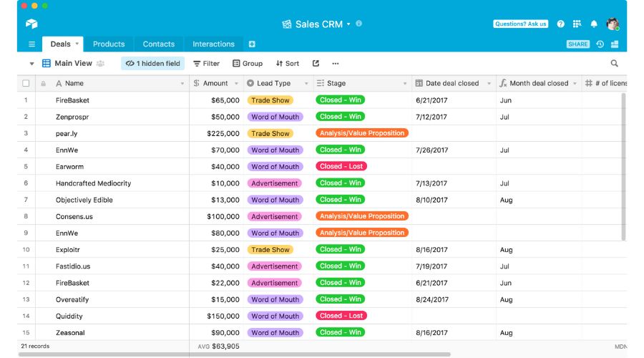Open the user profile avatar

coord(613,24)
